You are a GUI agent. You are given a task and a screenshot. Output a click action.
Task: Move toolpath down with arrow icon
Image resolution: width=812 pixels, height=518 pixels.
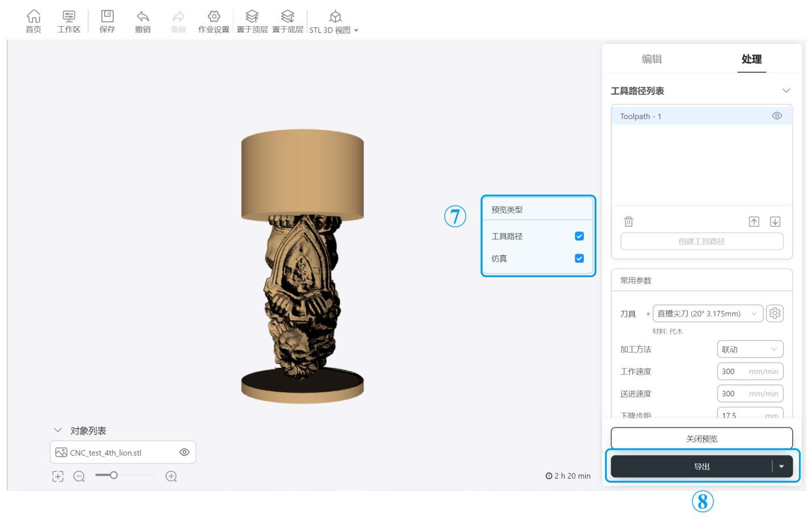click(775, 222)
